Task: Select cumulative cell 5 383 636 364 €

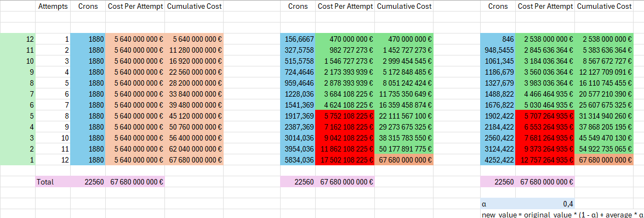Action: [604, 50]
